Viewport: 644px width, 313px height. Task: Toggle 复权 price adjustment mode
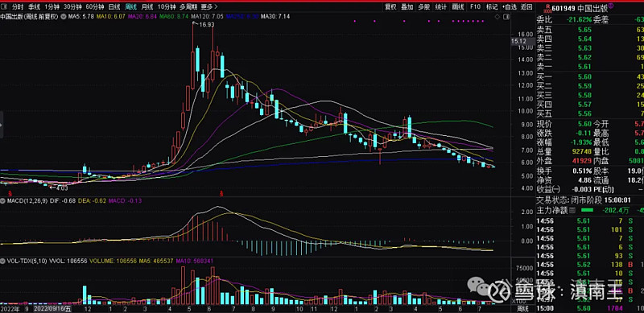[x=390, y=6]
